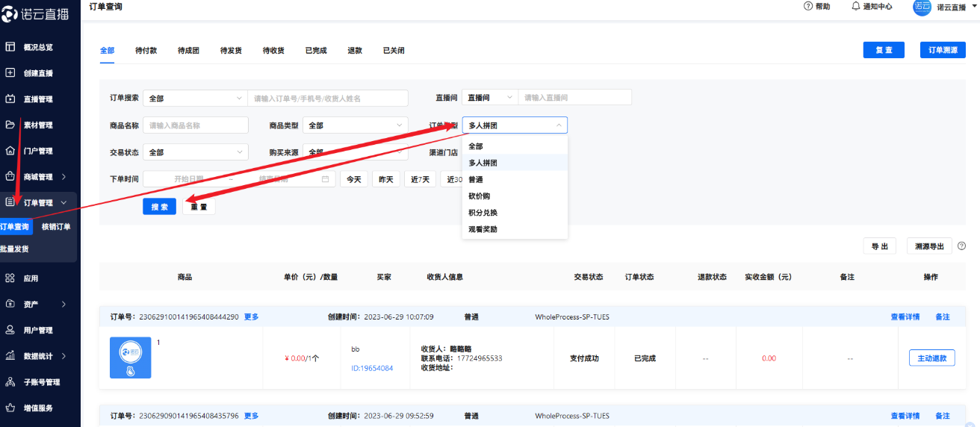Switch to the 待发货 tab
This screenshot has height=427, width=980.
231,51
